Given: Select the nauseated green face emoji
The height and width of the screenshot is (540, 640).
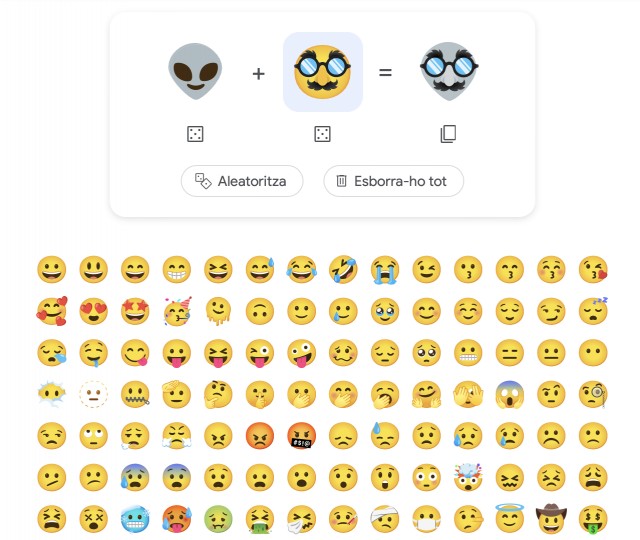Looking at the screenshot, I should point(218,519).
